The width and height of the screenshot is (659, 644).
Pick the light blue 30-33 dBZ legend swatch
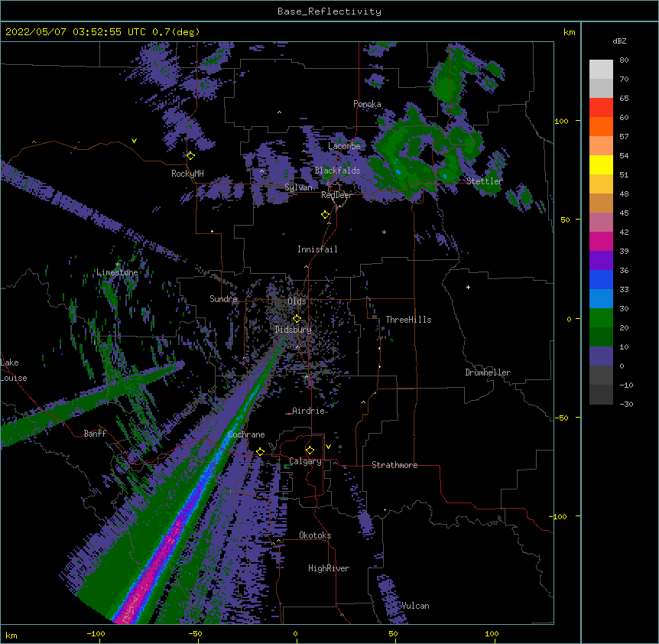pyautogui.click(x=601, y=299)
